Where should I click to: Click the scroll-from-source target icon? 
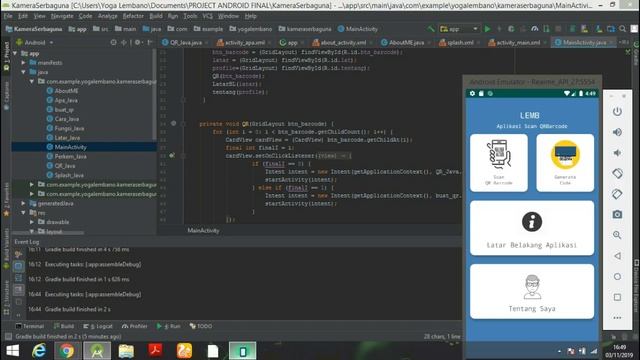click(x=113, y=42)
